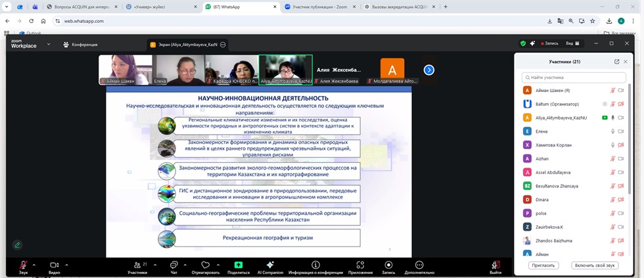The height and width of the screenshot is (278, 644).
Task: Unmute your microphone in the toolbar
Action: tap(23, 265)
